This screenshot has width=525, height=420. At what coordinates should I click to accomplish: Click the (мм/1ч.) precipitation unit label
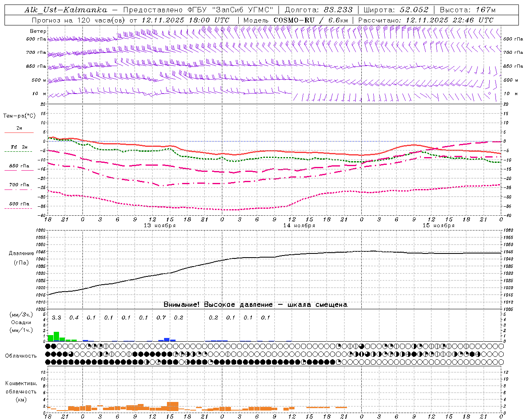[x=21, y=330]
